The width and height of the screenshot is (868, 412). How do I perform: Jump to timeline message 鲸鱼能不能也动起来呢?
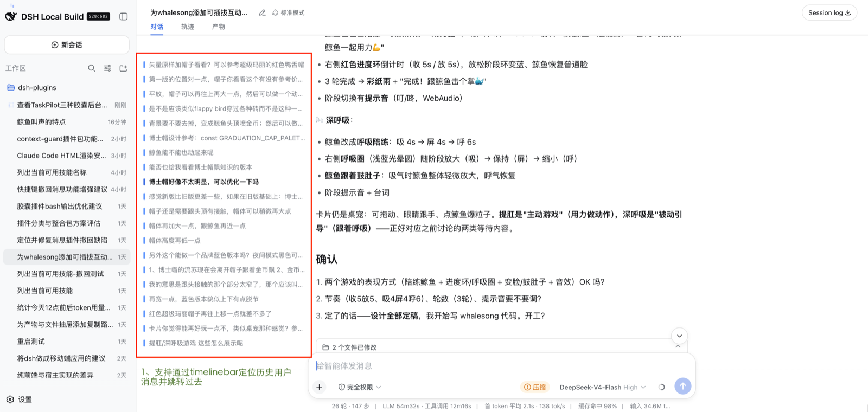point(224,152)
